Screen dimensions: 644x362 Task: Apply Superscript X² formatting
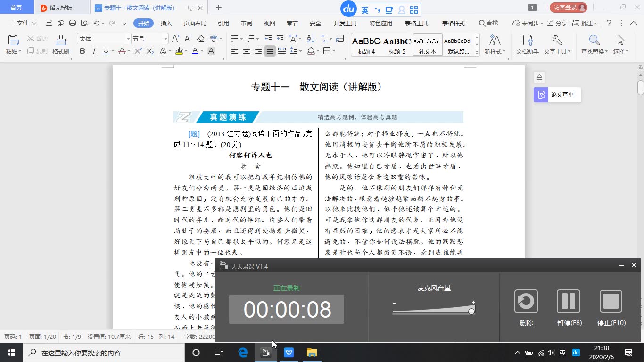click(x=138, y=51)
